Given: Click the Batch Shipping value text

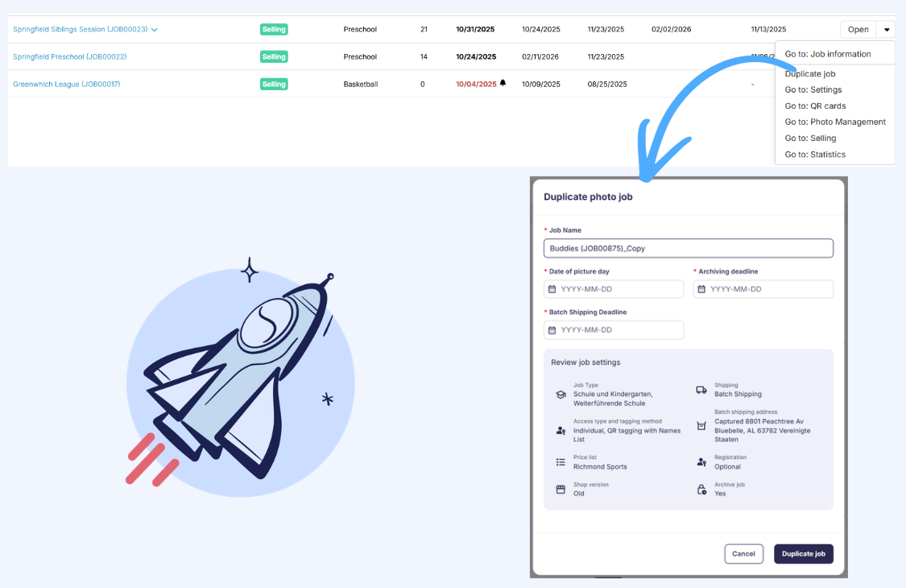Looking at the screenshot, I should point(738,395).
